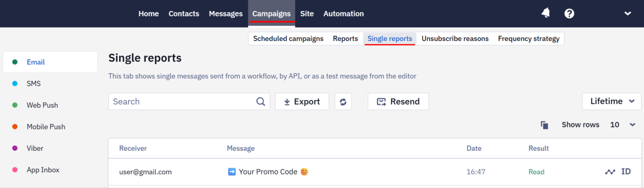Screen dimensions: 644x188
Task: Open the Contacts menu
Action: tap(184, 14)
